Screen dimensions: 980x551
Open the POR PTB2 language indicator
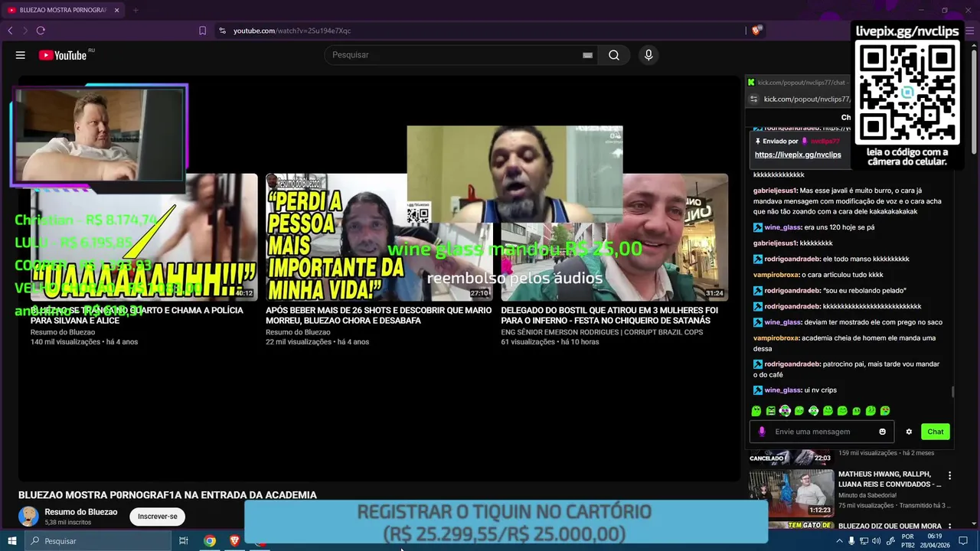[907, 541]
